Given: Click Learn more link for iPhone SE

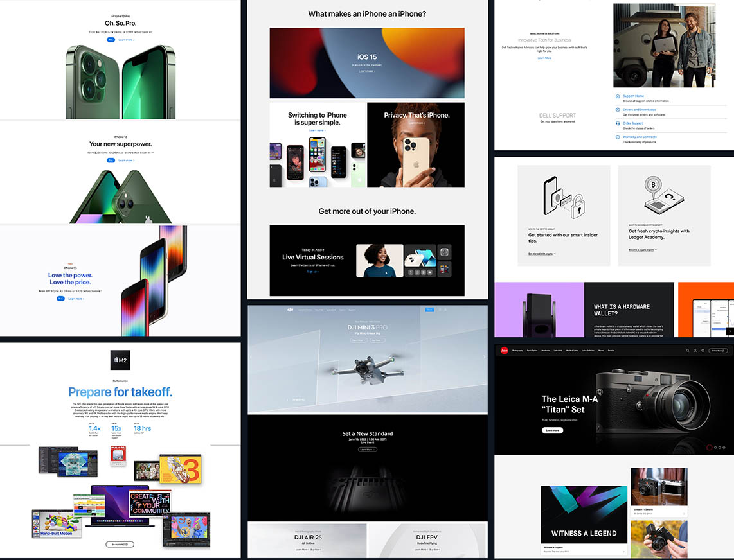Looking at the screenshot, I should [x=76, y=299].
